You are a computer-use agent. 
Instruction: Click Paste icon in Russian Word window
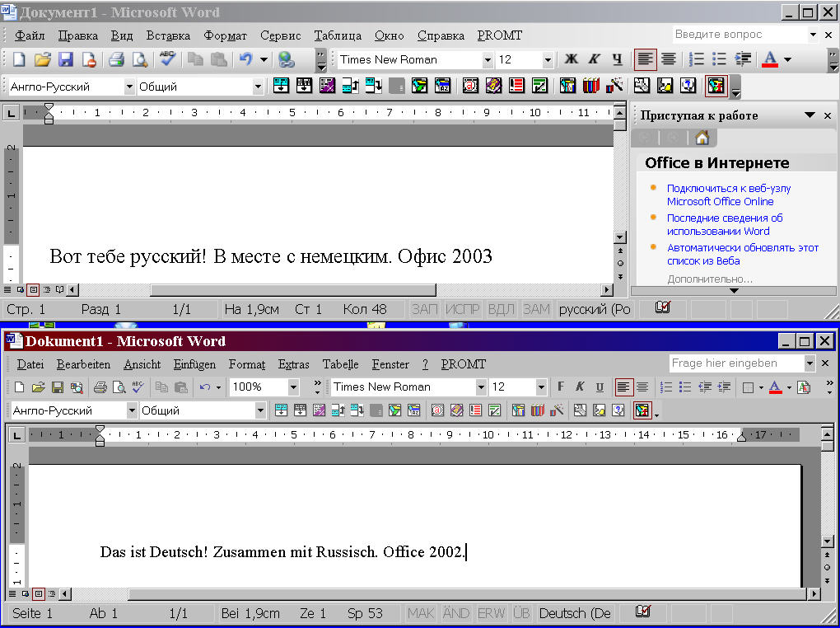pyautogui.click(x=218, y=59)
